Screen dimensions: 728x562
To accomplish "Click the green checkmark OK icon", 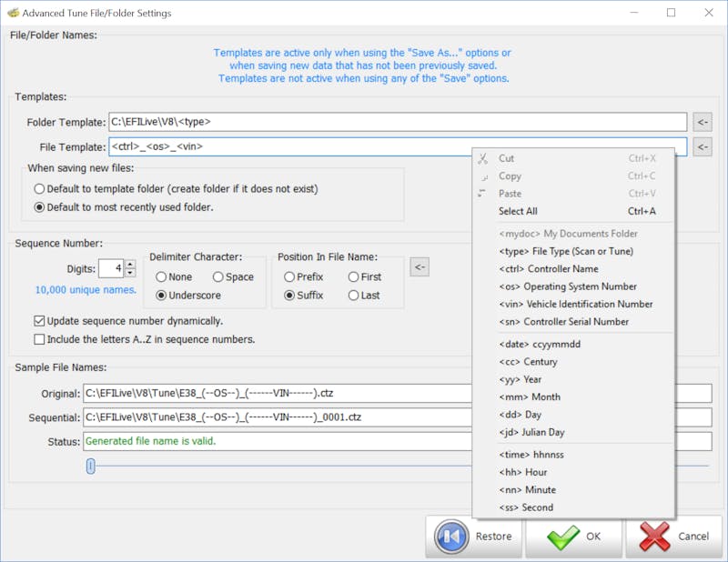I will click(564, 537).
